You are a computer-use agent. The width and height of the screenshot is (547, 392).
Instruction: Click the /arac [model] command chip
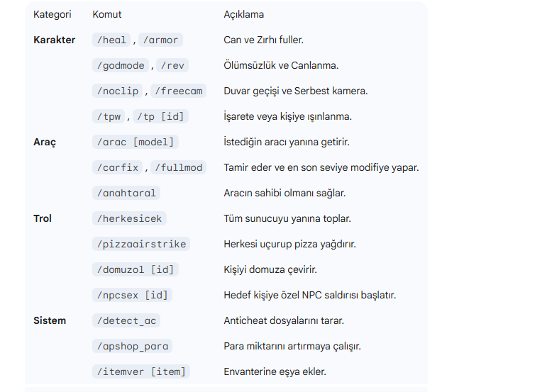pyautogui.click(x=136, y=142)
